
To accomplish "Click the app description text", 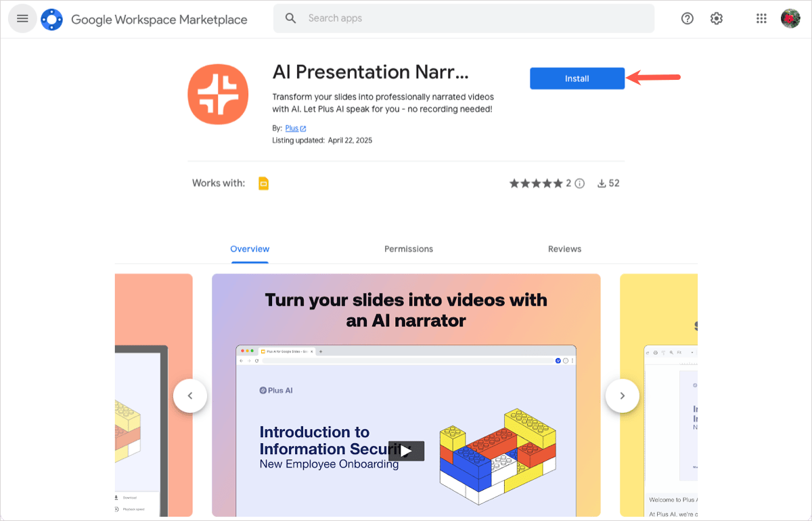I will tap(383, 103).
